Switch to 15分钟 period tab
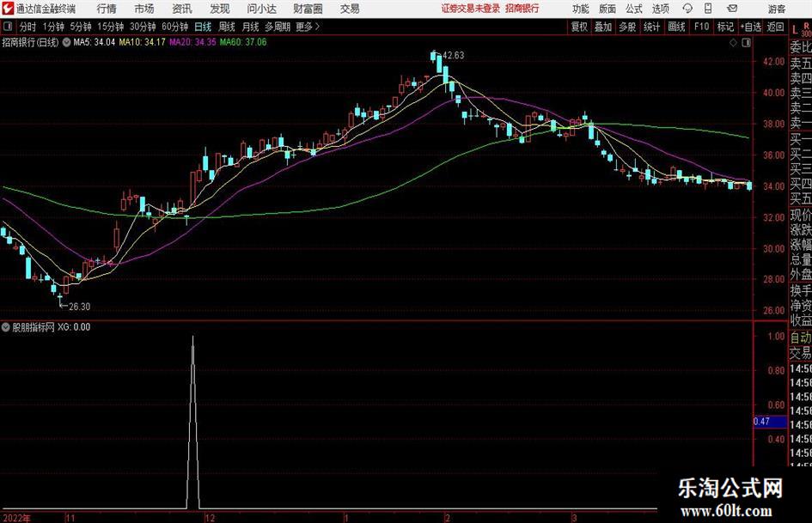 (x=111, y=27)
